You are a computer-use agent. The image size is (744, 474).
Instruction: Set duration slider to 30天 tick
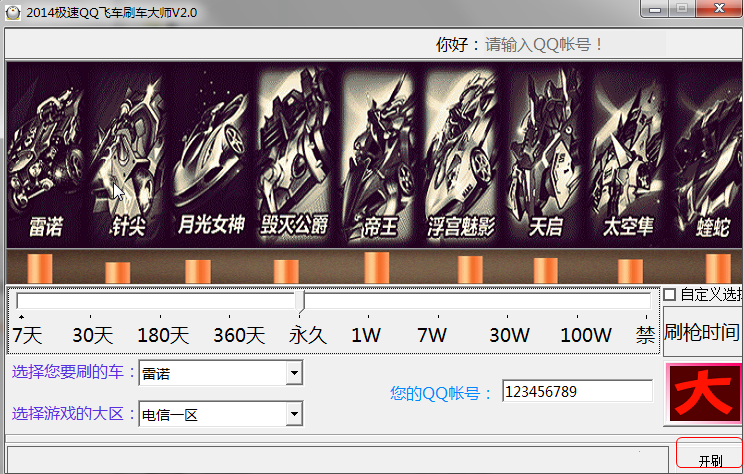point(91,316)
